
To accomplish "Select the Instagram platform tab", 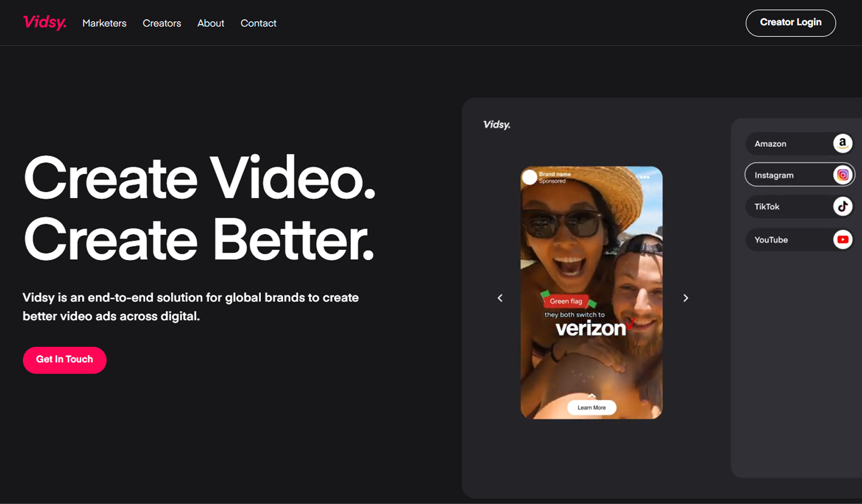I will [800, 175].
